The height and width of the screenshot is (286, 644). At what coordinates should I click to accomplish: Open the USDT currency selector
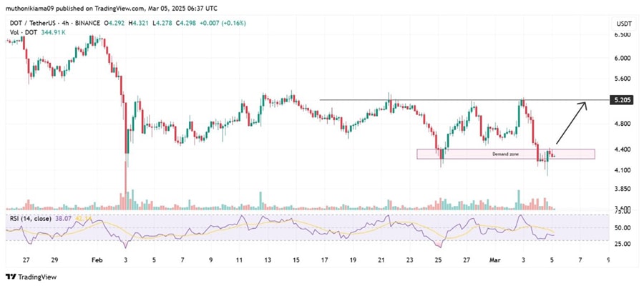[623, 23]
